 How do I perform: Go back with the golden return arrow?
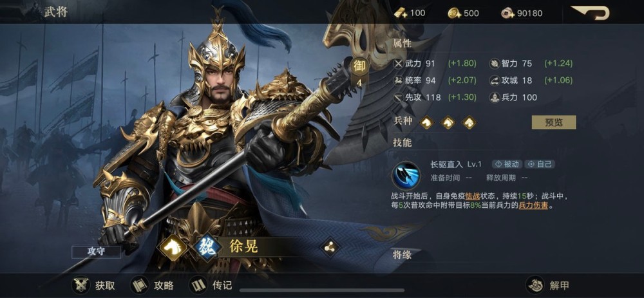pyautogui.click(x=590, y=13)
